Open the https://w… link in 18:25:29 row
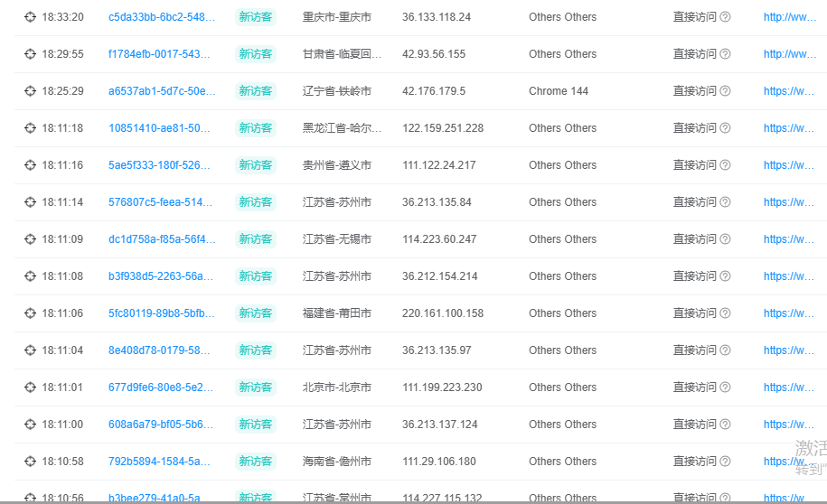 click(x=788, y=90)
